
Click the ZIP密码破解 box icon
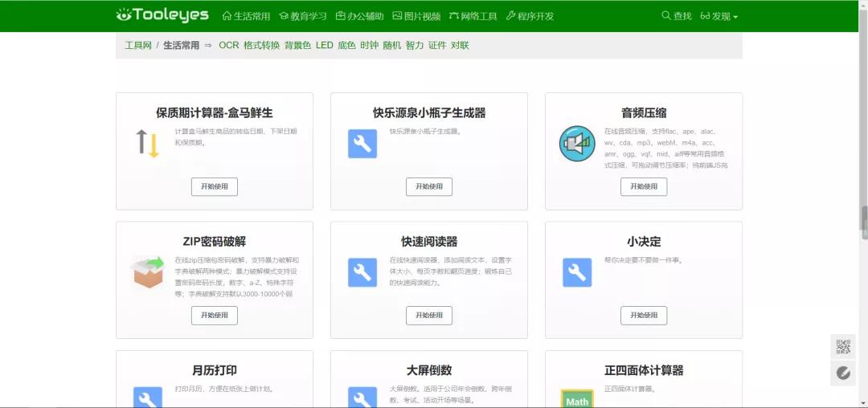coord(148,272)
